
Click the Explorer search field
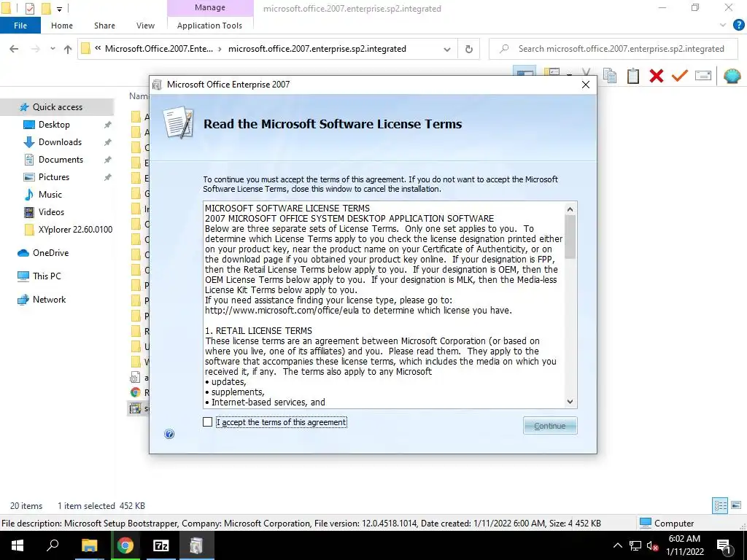coord(613,49)
